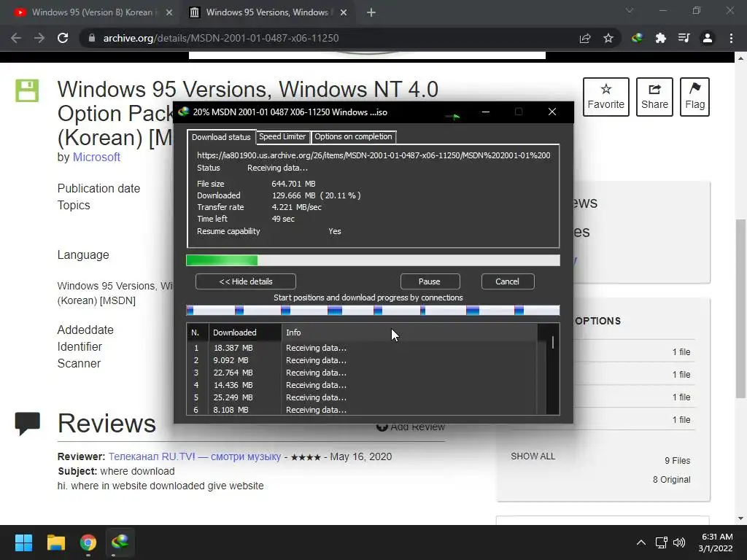Open the Microsoft author link
Screen dimensions: 747x560
tap(96, 157)
